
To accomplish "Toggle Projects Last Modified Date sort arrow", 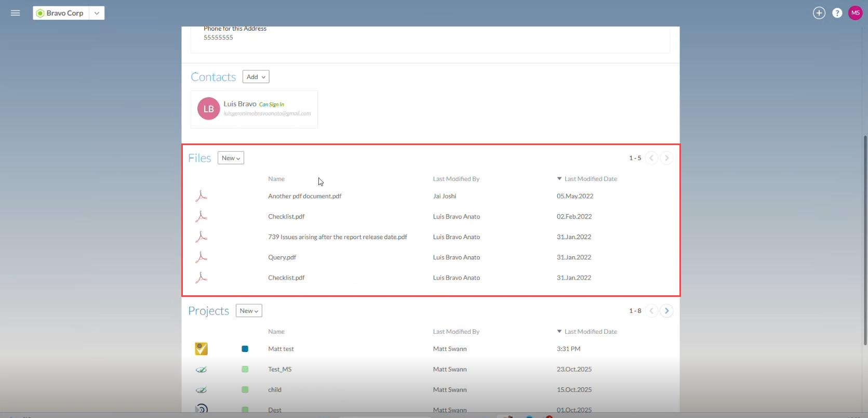I will (559, 332).
